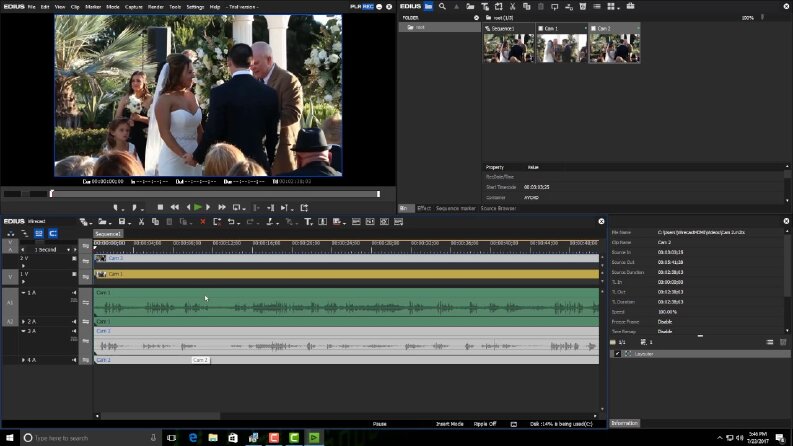Open the File menu
793x446 pixels.
tap(32, 7)
